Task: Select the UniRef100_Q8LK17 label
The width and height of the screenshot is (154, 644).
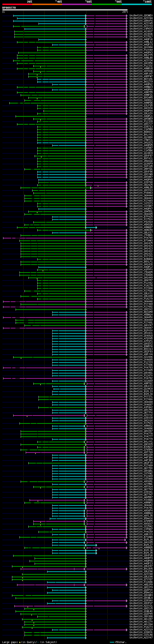Action: click(x=141, y=233)
